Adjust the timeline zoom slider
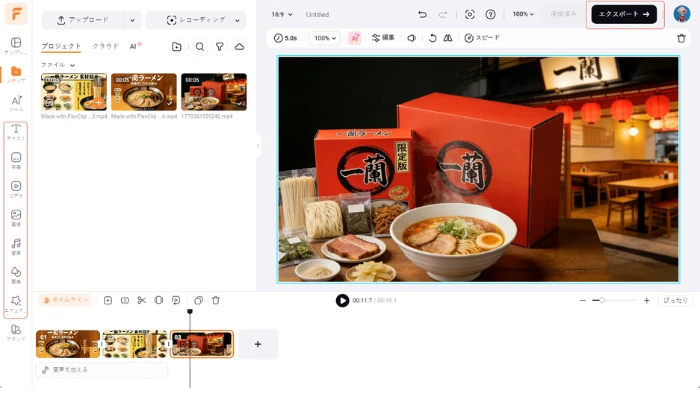 click(599, 300)
